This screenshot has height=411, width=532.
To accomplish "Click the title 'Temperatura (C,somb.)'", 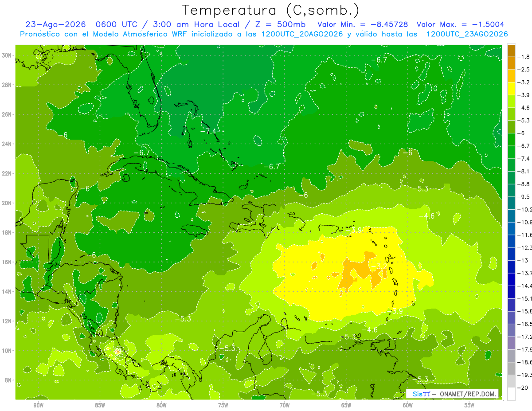I will coord(271,10).
